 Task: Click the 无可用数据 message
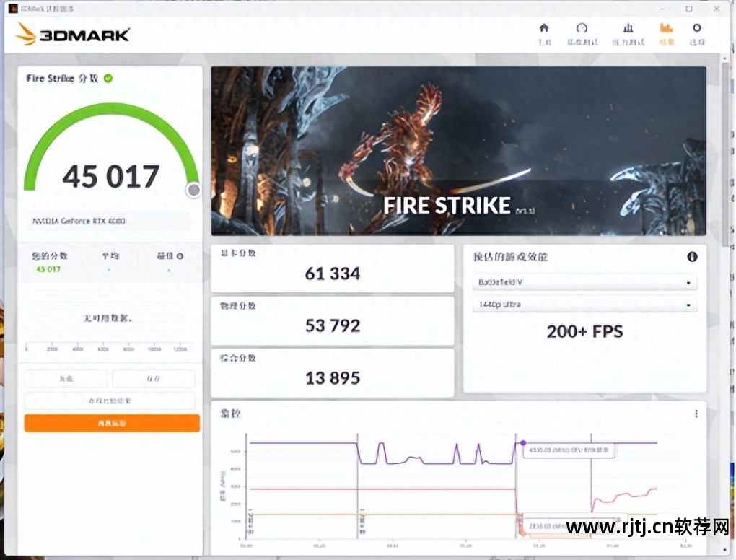tap(108, 318)
